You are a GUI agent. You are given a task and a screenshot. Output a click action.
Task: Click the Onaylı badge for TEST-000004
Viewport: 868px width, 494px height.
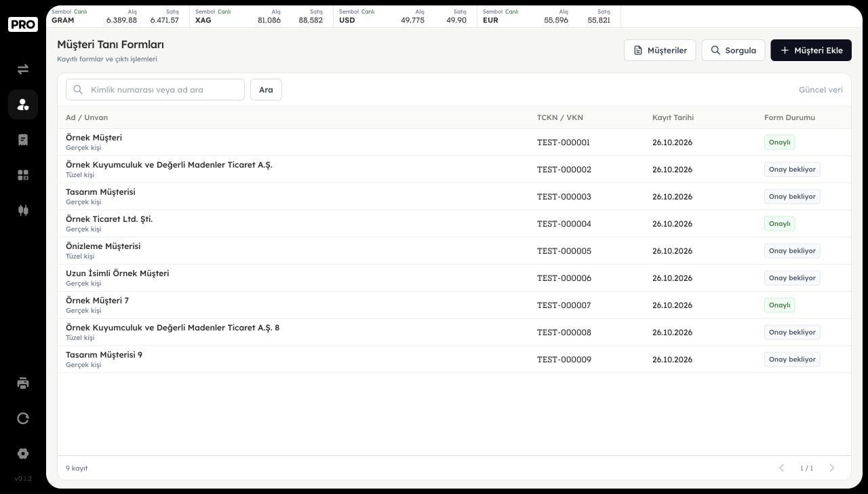(779, 224)
